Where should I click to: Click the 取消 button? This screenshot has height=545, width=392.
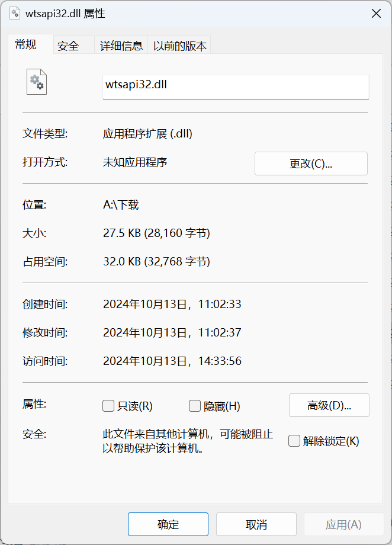(256, 524)
